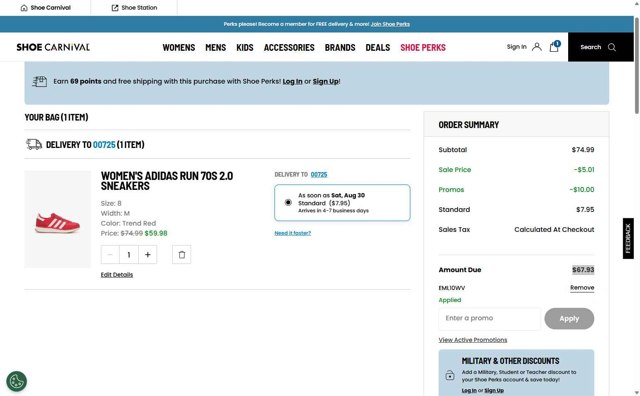Click the Shoe Carnival logo

click(x=53, y=47)
